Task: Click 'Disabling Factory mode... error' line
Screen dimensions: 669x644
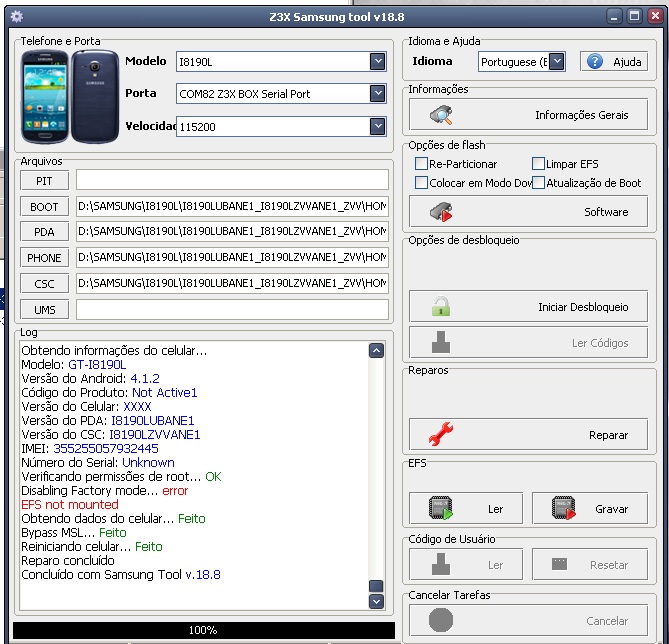Action: (x=105, y=490)
